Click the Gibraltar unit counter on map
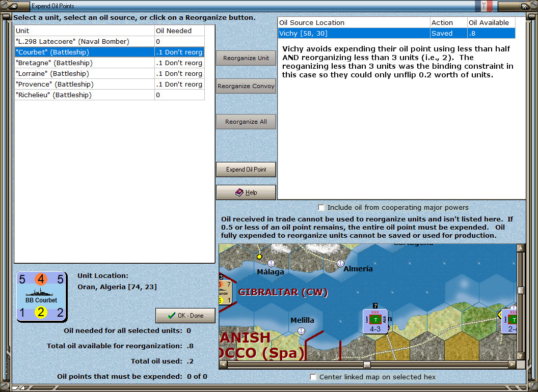This screenshot has width=538, height=392. click(x=225, y=291)
